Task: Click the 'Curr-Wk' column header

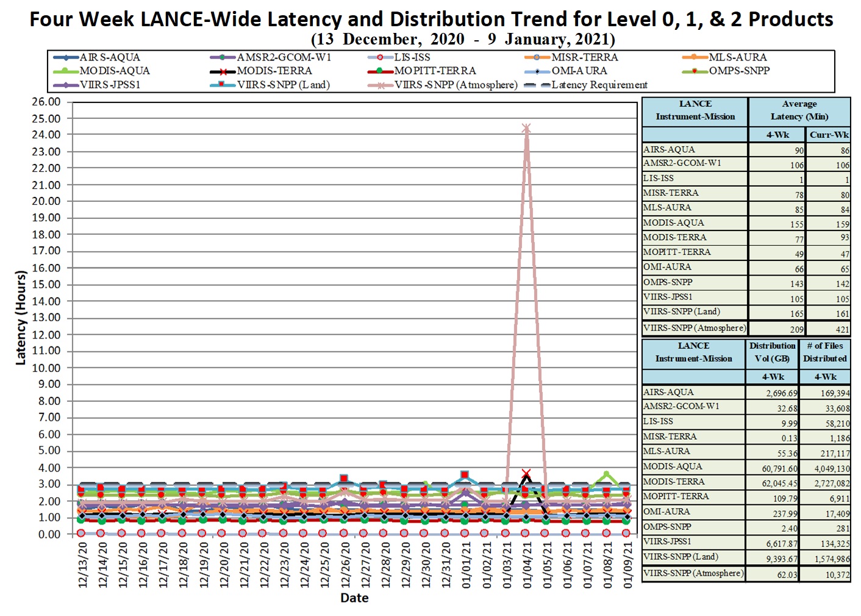Action: [x=829, y=135]
